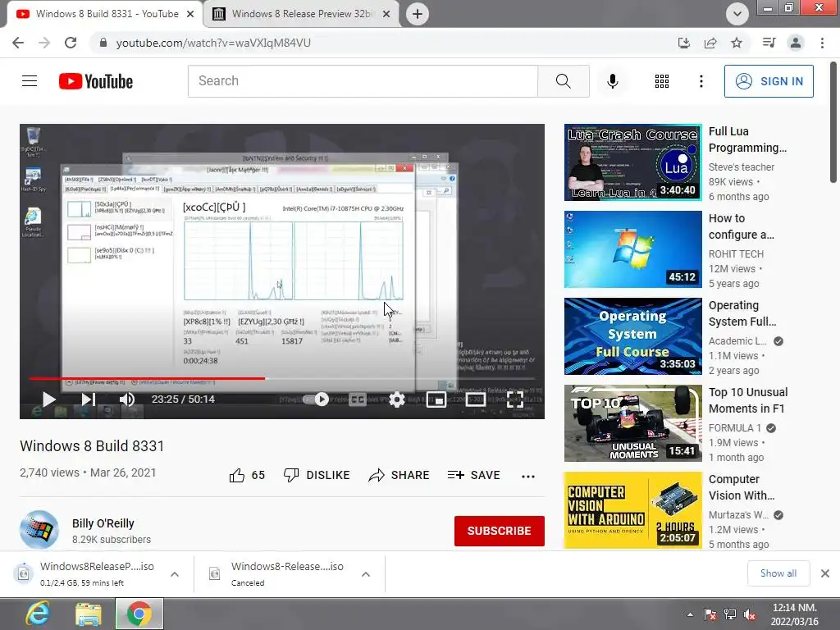Launch Internet Explorer from taskbar
The width and height of the screenshot is (840, 630).
coord(38,614)
